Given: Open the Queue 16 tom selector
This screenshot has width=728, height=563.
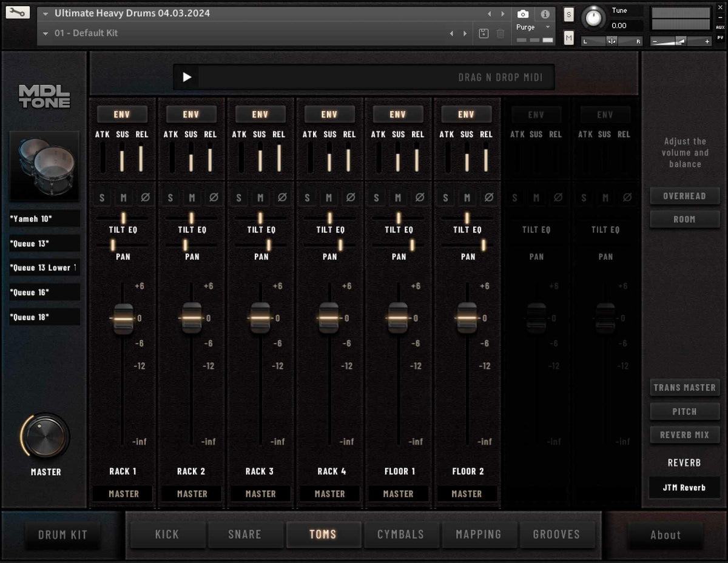Looking at the screenshot, I should coord(44,292).
